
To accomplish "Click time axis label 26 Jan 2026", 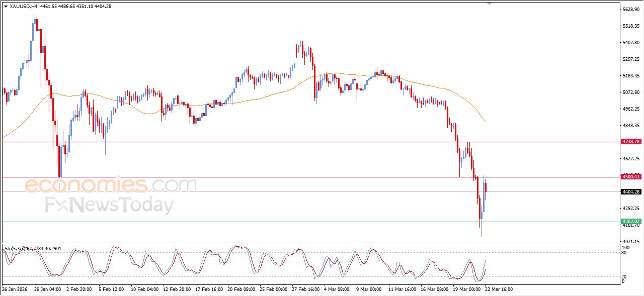I will [x=14, y=289].
